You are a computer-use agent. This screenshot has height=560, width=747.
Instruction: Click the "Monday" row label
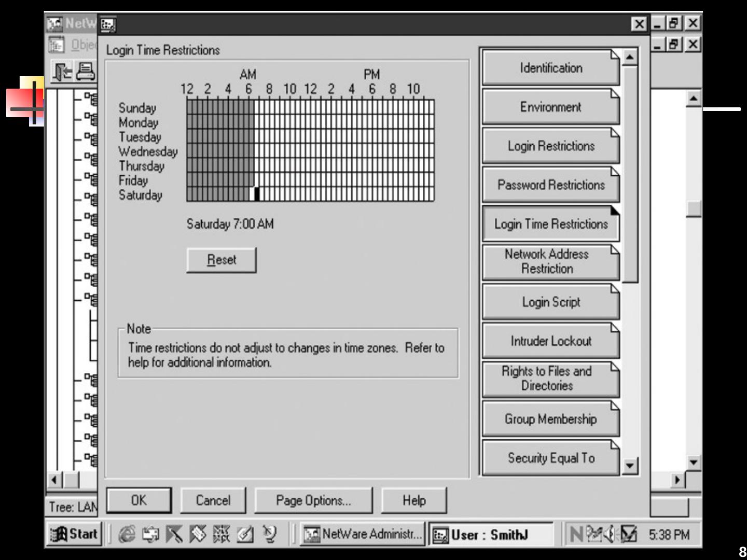pyautogui.click(x=139, y=122)
